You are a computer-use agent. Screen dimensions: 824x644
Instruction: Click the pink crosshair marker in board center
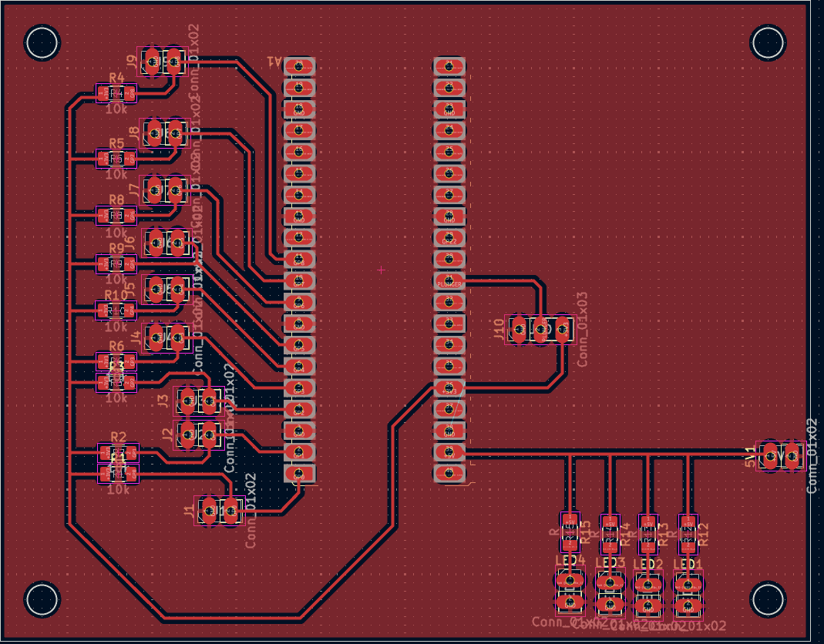click(x=379, y=270)
